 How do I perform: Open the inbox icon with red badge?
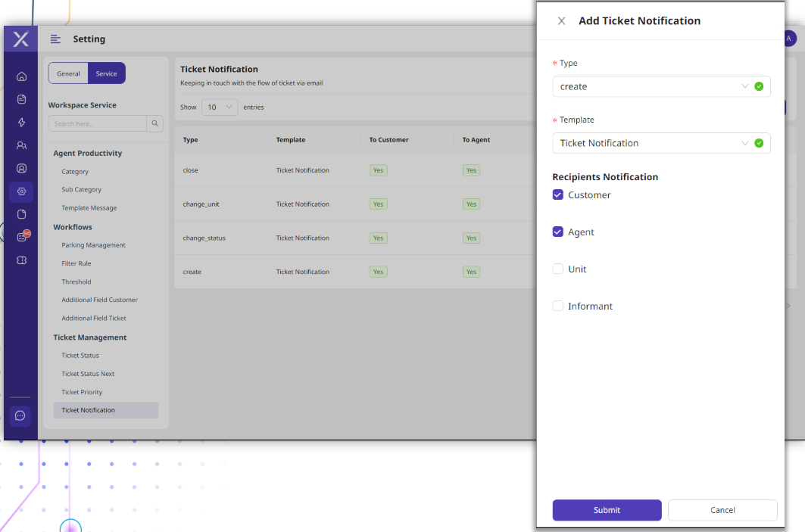click(21, 237)
